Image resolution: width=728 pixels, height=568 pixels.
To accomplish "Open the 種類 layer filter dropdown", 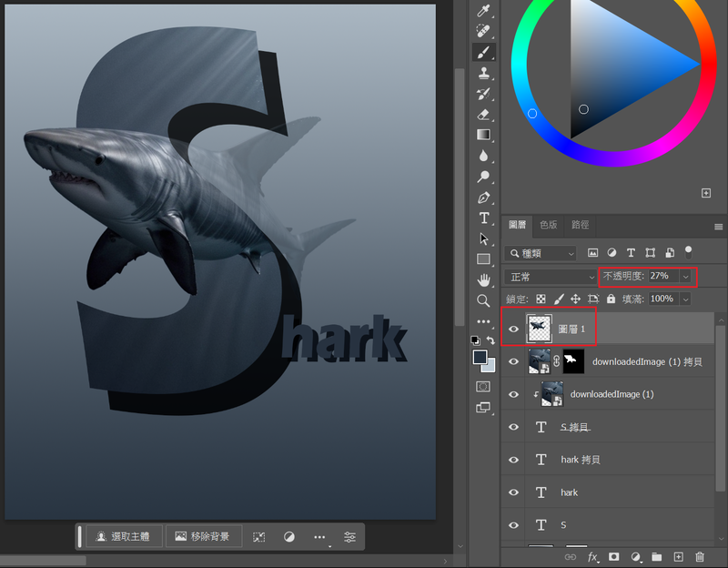I will click(542, 253).
